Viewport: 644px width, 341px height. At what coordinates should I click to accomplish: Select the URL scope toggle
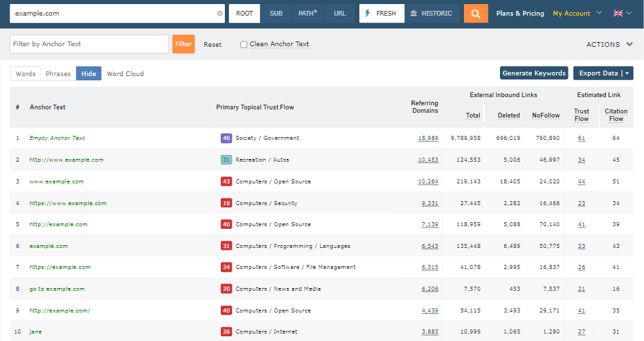click(x=340, y=13)
